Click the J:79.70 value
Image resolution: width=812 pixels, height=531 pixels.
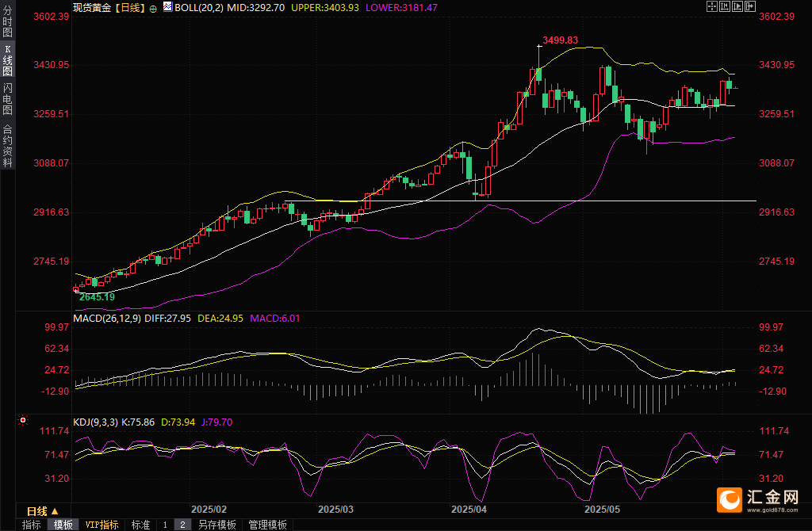click(x=216, y=422)
